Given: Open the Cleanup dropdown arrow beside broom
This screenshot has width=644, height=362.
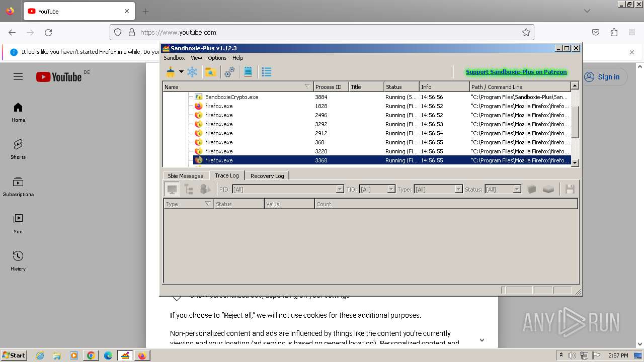Looking at the screenshot, I should tap(181, 72).
